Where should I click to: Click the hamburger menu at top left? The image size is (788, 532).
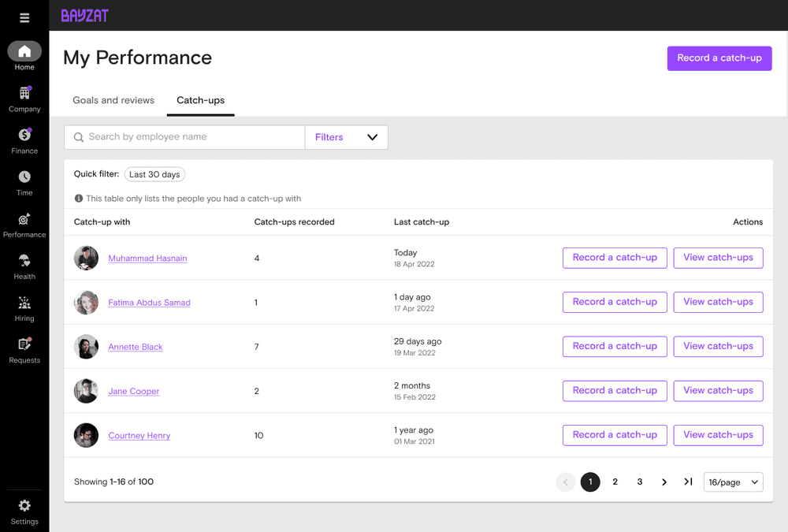(x=24, y=17)
